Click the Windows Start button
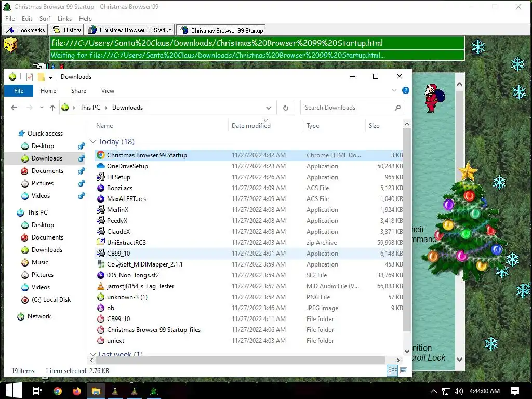 pyautogui.click(x=14, y=391)
